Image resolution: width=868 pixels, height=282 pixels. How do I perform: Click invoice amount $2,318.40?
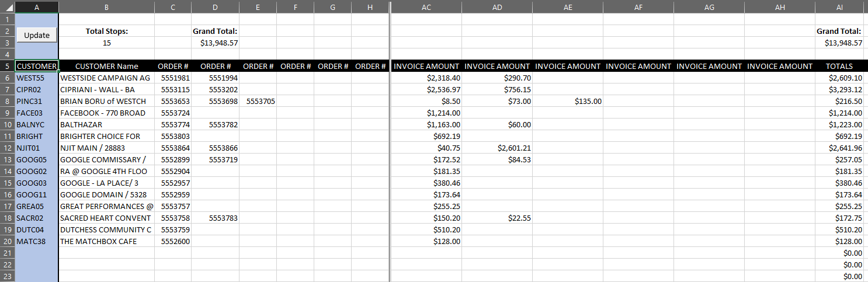(x=443, y=78)
